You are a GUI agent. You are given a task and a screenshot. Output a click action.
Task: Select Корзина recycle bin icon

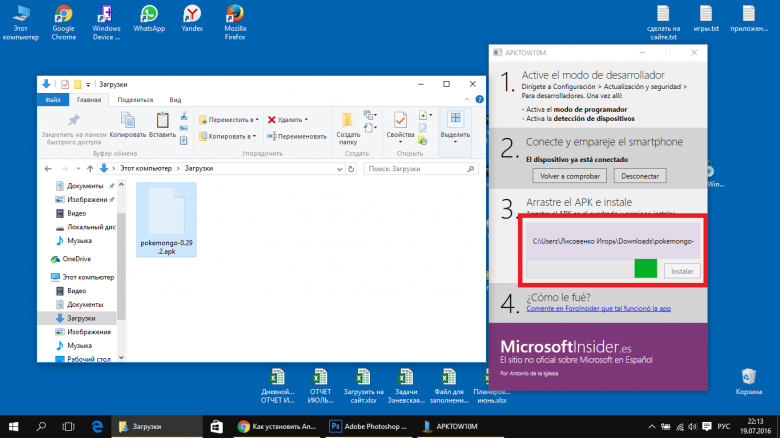pyautogui.click(x=749, y=382)
